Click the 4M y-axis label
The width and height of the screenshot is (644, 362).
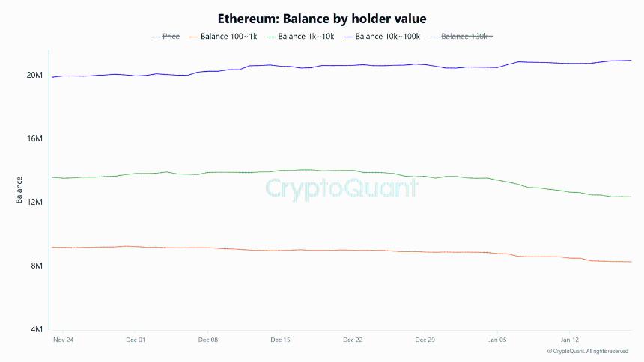coord(36,329)
